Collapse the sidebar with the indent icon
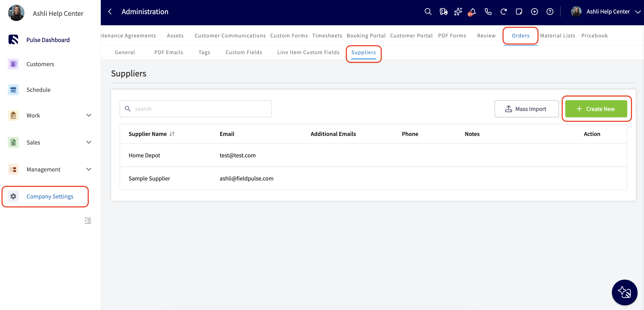The image size is (644, 310). (88, 221)
